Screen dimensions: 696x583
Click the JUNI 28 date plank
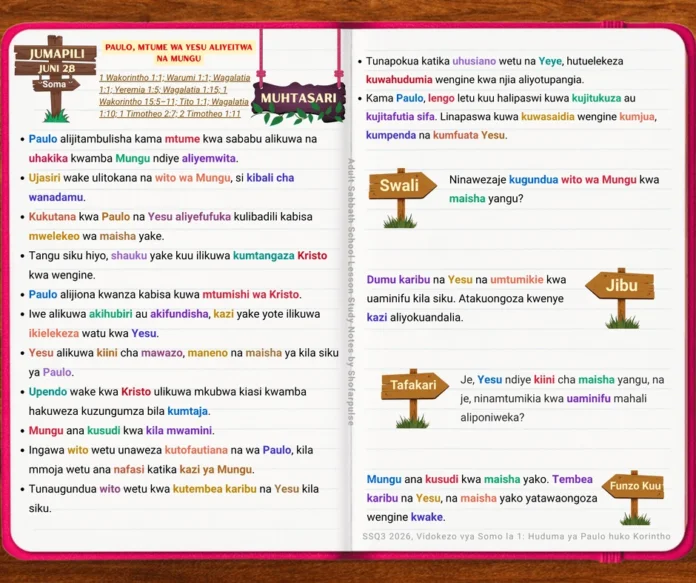click(56, 68)
